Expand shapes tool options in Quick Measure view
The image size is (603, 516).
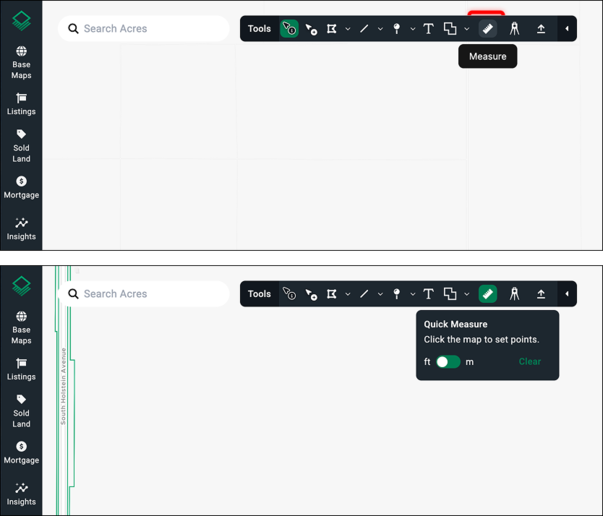point(466,294)
